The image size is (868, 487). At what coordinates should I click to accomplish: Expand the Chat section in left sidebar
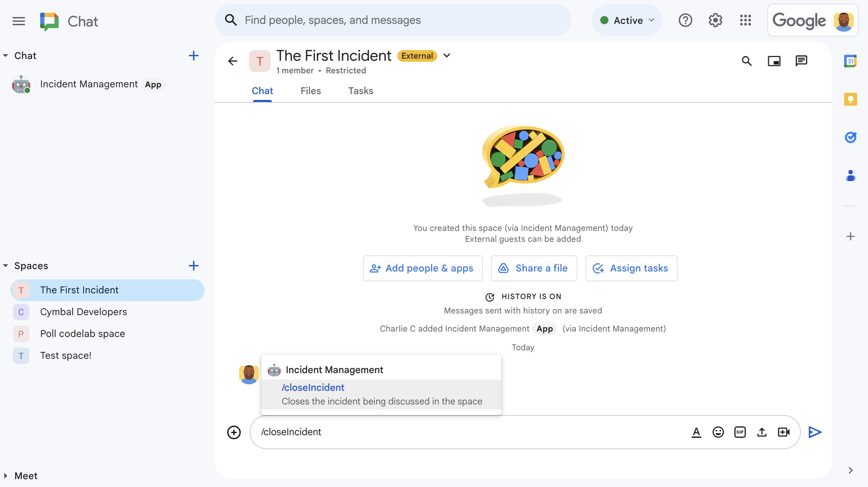coord(5,56)
